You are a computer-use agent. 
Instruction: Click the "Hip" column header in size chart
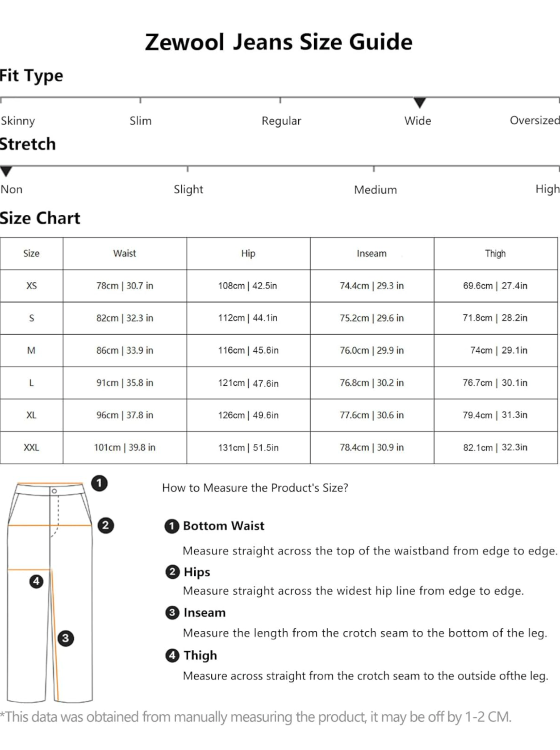[248, 253]
